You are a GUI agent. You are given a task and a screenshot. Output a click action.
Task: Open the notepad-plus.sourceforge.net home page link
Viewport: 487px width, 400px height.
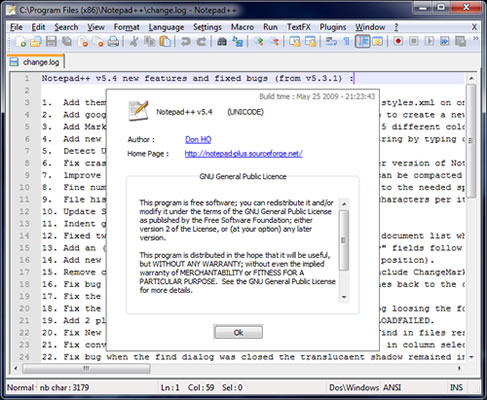click(x=243, y=154)
